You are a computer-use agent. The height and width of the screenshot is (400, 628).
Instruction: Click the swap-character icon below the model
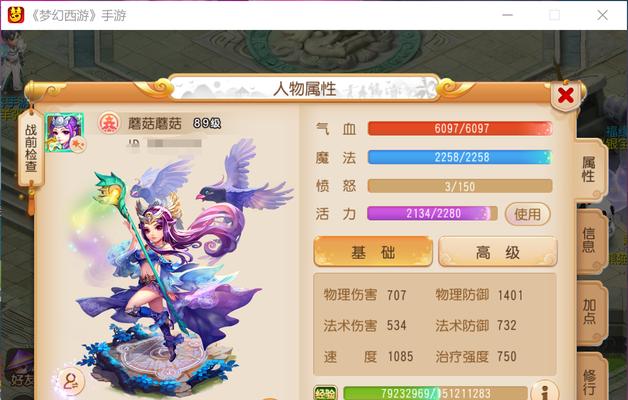click(71, 381)
